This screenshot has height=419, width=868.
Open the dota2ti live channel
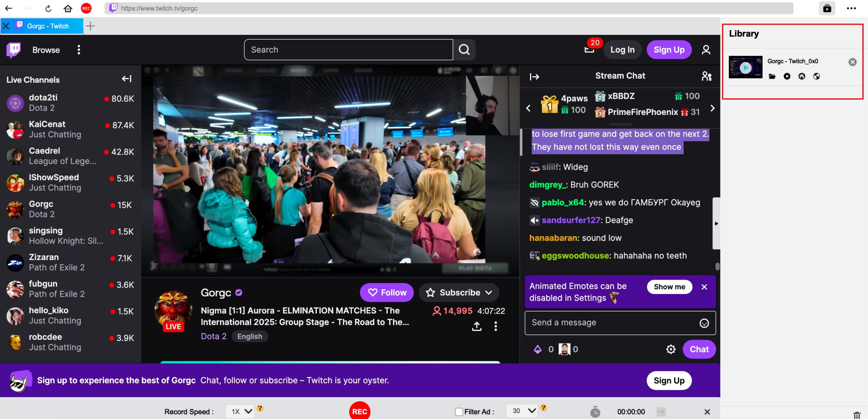click(71, 103)
